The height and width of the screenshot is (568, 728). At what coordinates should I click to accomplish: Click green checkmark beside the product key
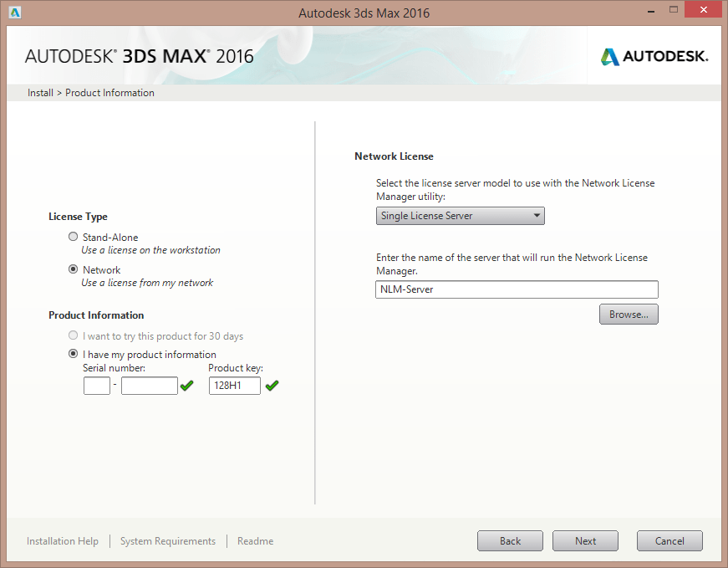point(272,386)
